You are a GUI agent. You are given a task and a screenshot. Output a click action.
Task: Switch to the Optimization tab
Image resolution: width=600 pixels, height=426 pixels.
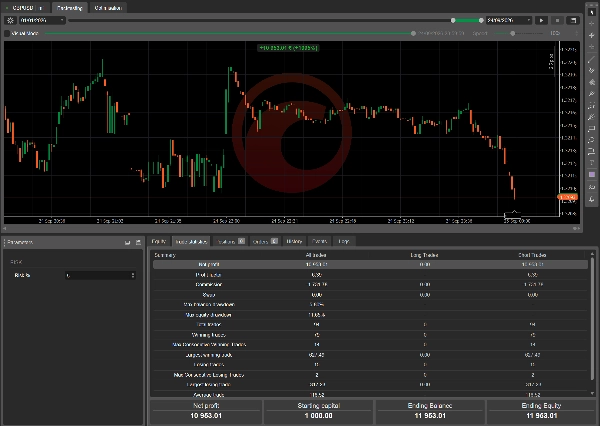[x=108, y=8]
